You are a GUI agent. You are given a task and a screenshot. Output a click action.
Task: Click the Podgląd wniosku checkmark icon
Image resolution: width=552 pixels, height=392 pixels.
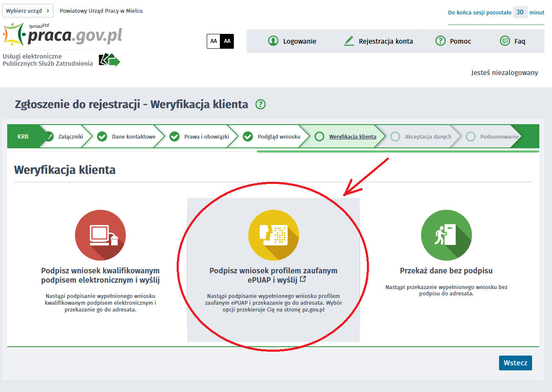[248, 136]
